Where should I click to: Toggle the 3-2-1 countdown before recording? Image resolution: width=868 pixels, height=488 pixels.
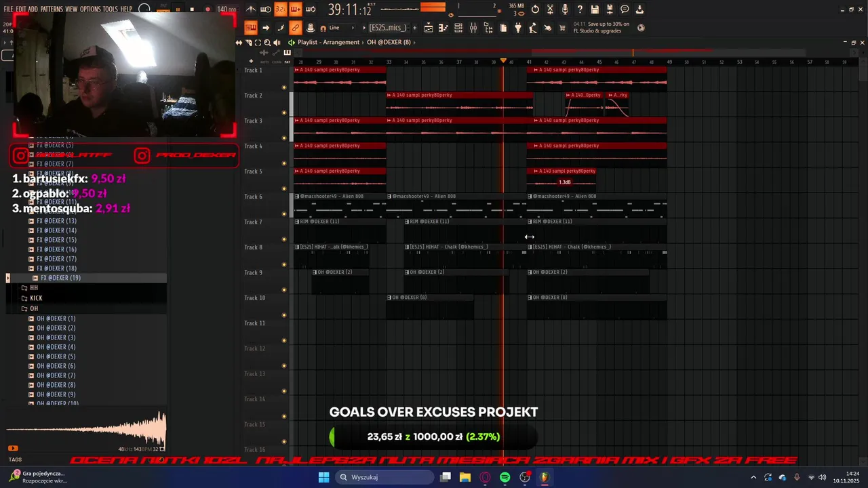(x=280, y=9)
